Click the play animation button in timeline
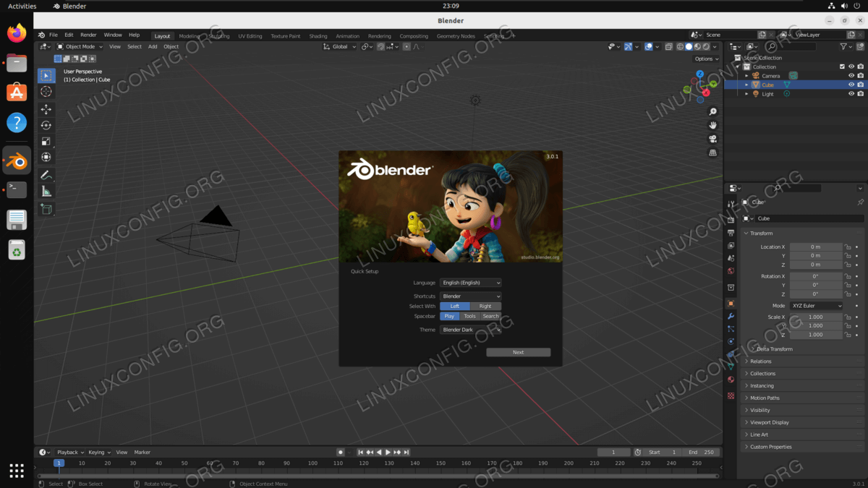This screenshot has height=488, width=868. 388,452
